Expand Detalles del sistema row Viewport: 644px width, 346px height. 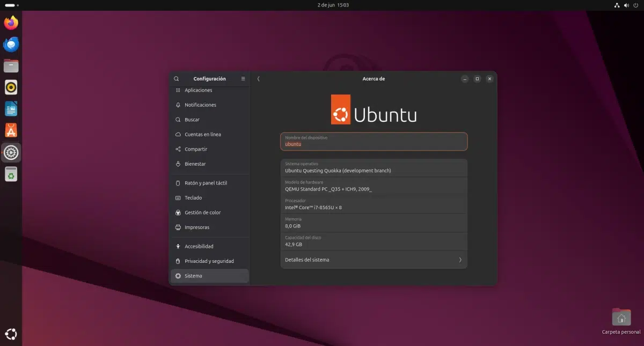pyautogui.click(x=374, y=260)
